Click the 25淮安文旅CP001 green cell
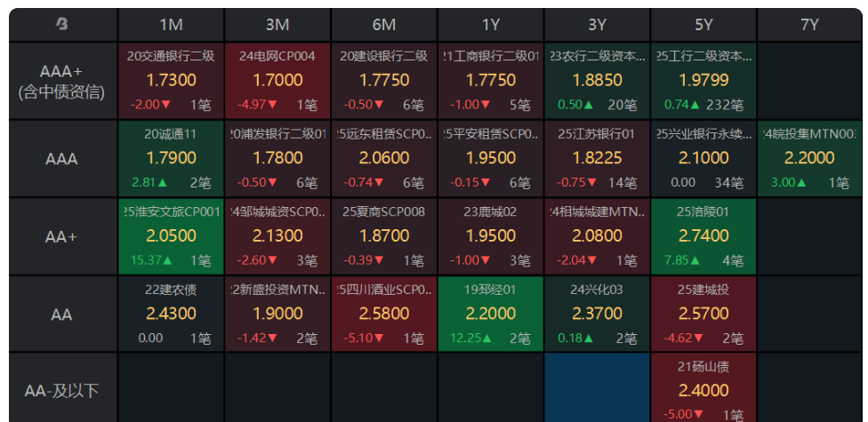This screenshot has width=868, height=422. coord(171,237)
